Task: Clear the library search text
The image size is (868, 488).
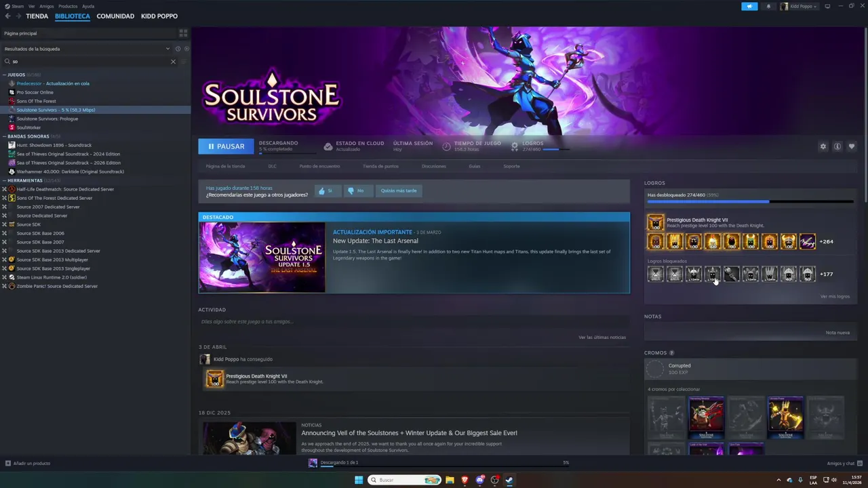Action: [x=173, y=62]
